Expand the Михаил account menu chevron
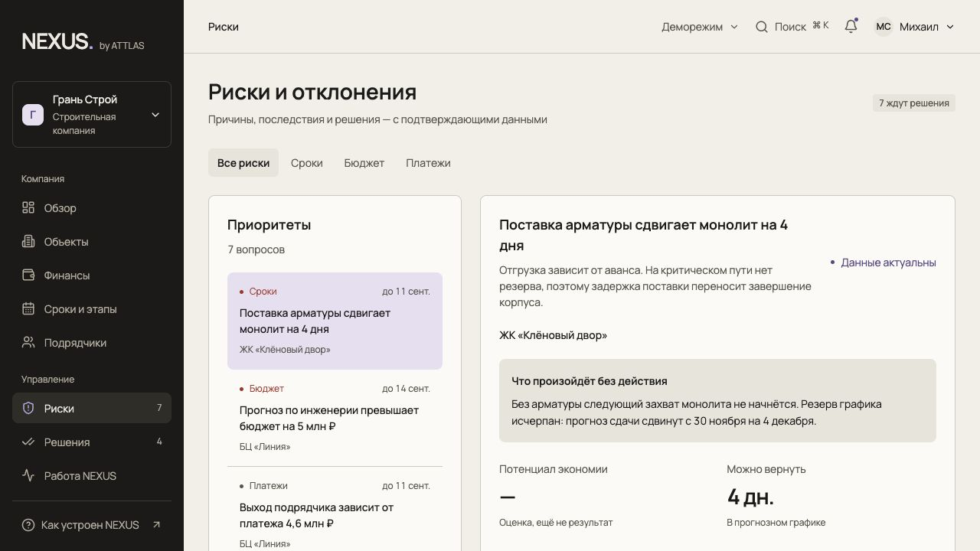Viewport: 980px width, 551px height. 950,27
